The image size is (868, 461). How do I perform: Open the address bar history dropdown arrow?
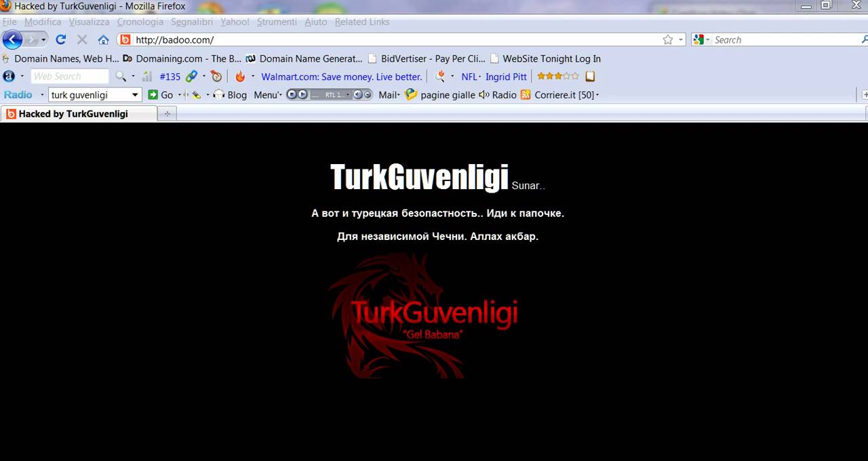tap(681, 40)
